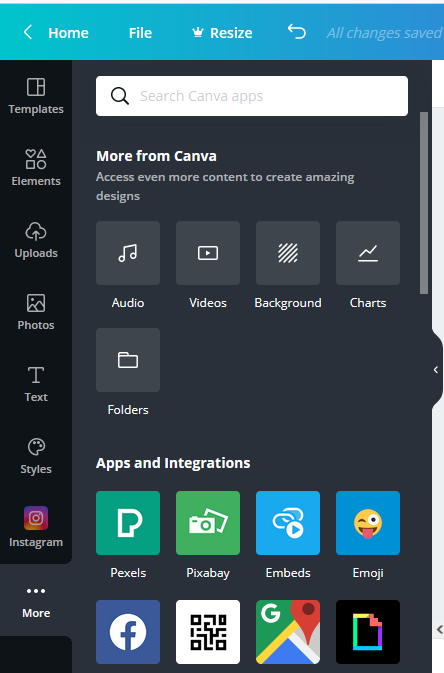Open the Facebook integration
The width and height of the screenshot is (444, 673).
point(128,632)
